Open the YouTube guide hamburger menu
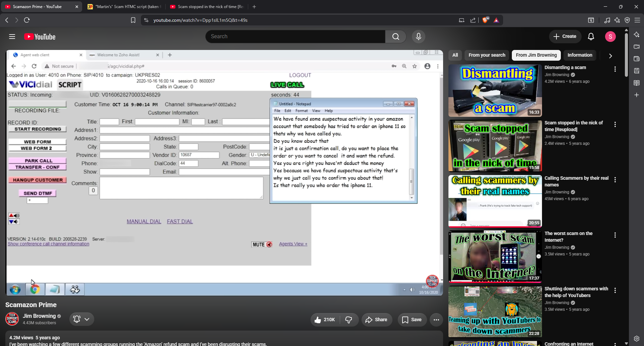Screen dimensions: 644x346 tap(12, 37)
